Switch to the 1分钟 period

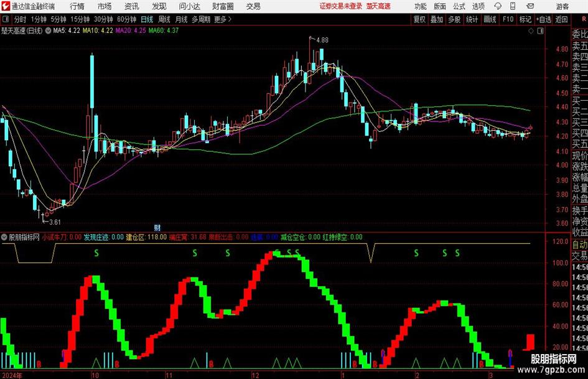(x=39, y=19)
